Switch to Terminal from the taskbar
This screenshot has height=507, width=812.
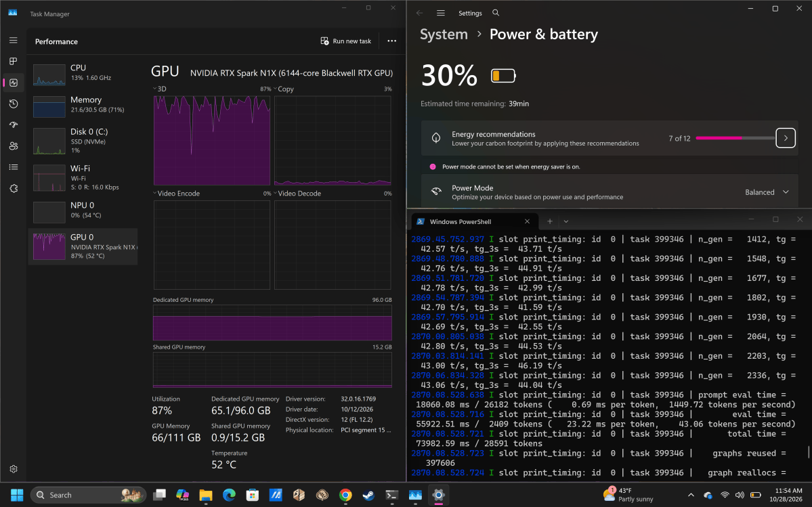coord(392,495)
